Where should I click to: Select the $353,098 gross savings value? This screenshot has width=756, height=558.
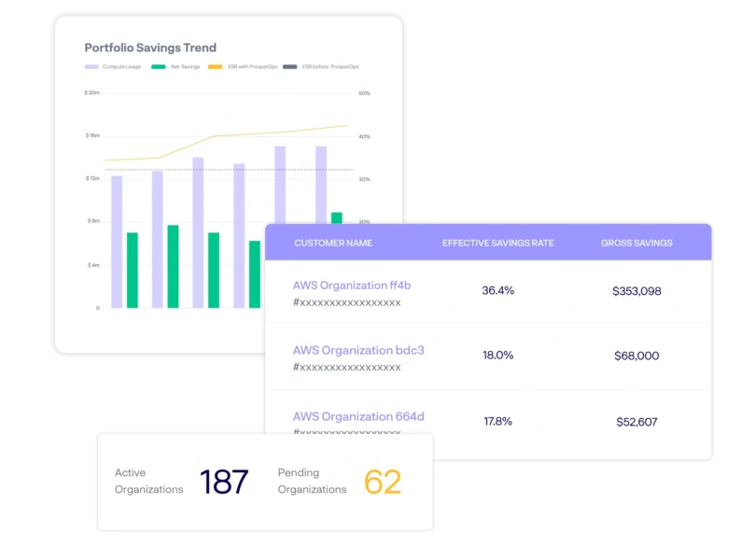[637, 291]
